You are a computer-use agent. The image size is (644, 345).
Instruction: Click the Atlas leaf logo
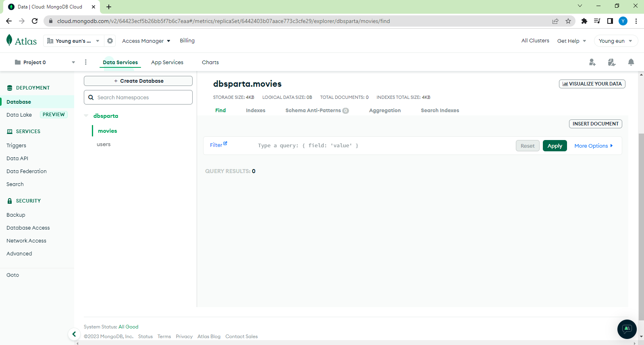click(x=9, y=40)
